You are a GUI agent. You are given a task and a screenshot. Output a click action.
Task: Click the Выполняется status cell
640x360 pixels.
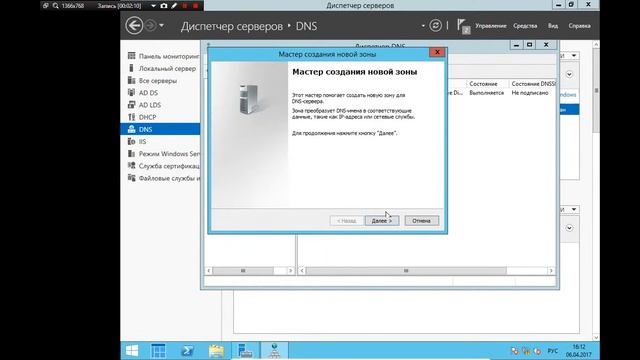click(x=487, y=93)
